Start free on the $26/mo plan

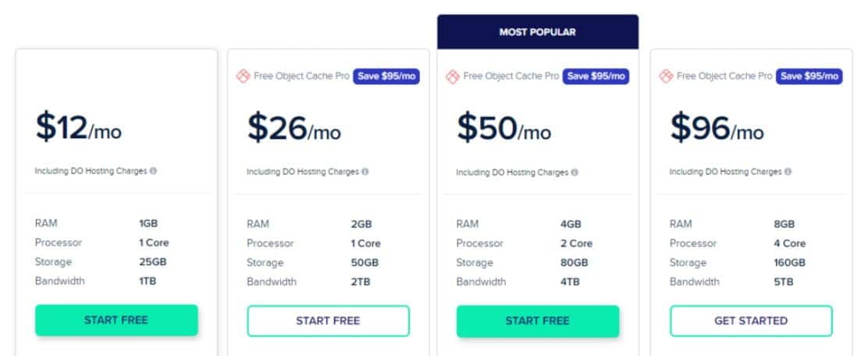point(329,321)
